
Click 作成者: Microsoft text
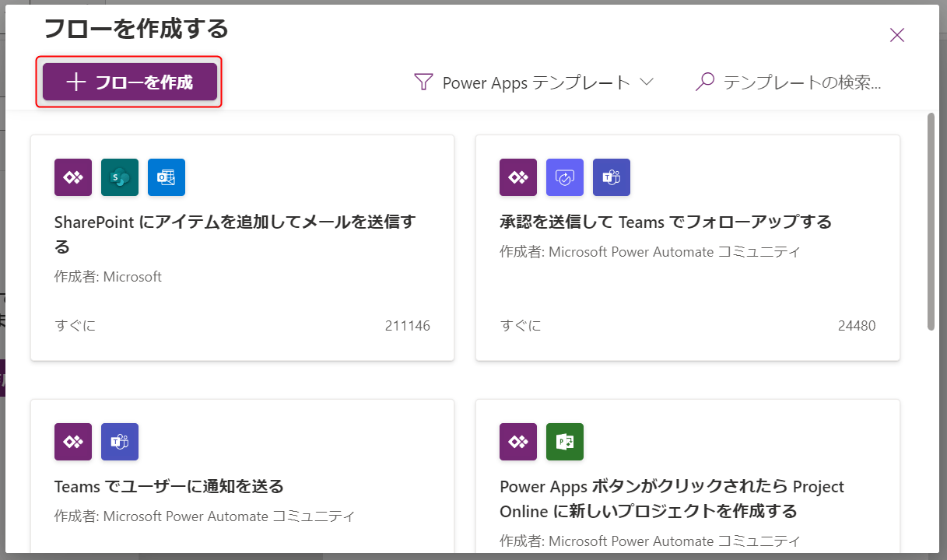[x=108, y=276]
